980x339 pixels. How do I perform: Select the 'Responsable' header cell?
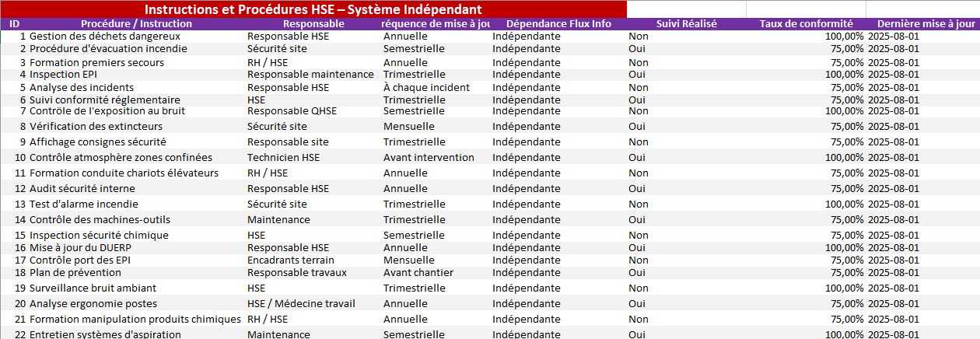[313, 24]
